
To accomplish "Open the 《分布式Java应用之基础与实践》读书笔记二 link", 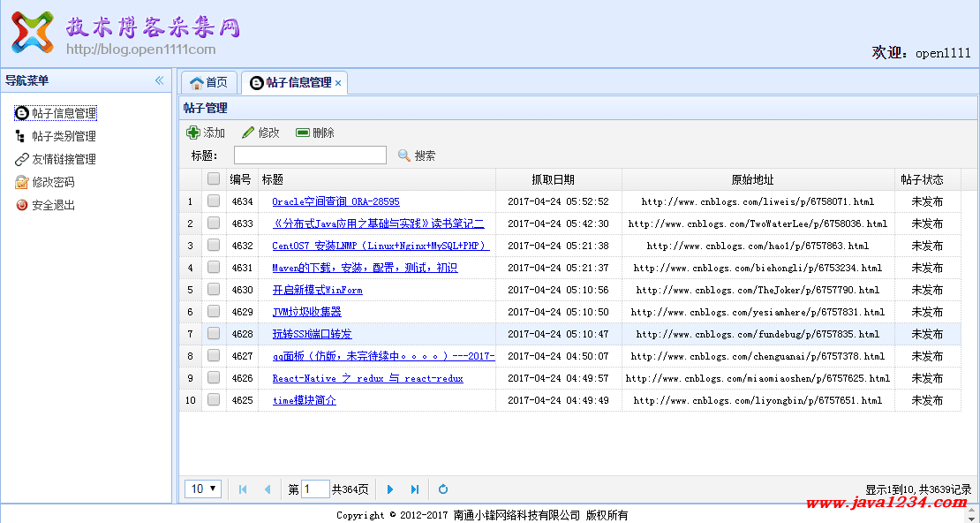I will [378, 224].
